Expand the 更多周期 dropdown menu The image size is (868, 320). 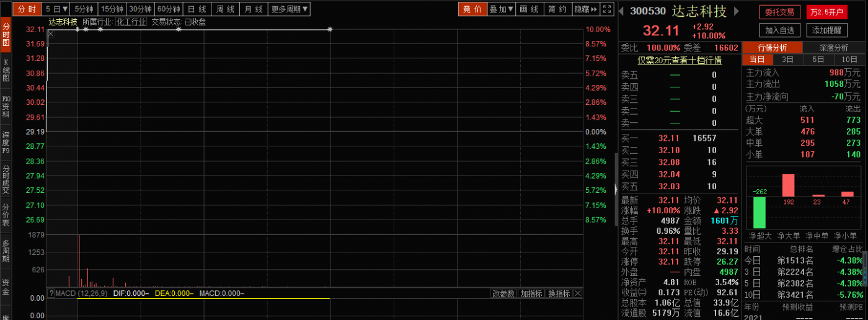tap(290, 9)
